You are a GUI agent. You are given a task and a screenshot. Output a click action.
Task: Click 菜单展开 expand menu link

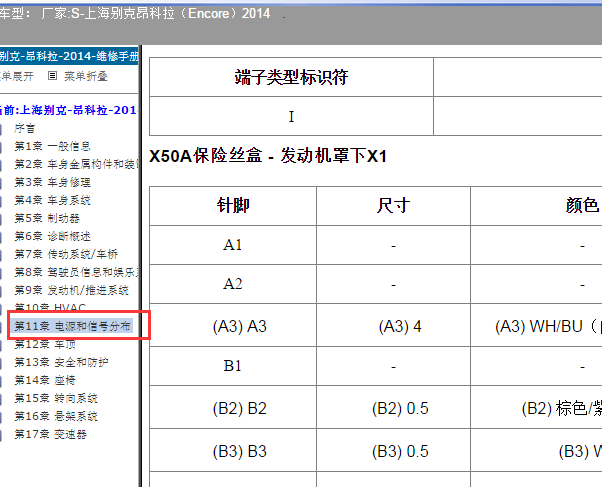click(17, 76)
